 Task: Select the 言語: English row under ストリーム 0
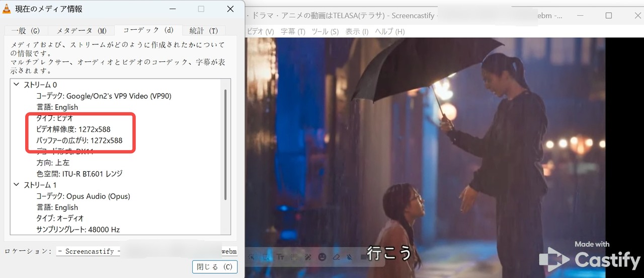pyautogui.click(x=57, y=107)
